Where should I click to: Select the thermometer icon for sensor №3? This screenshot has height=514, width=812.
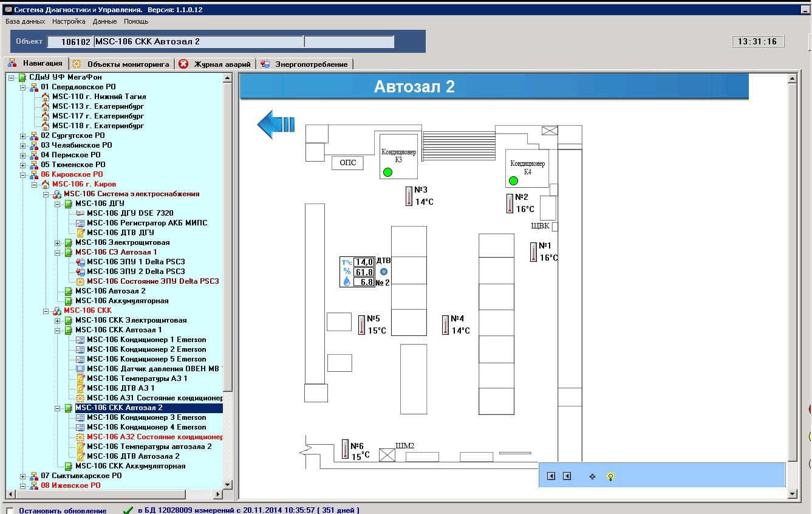(x=409, y=196)
